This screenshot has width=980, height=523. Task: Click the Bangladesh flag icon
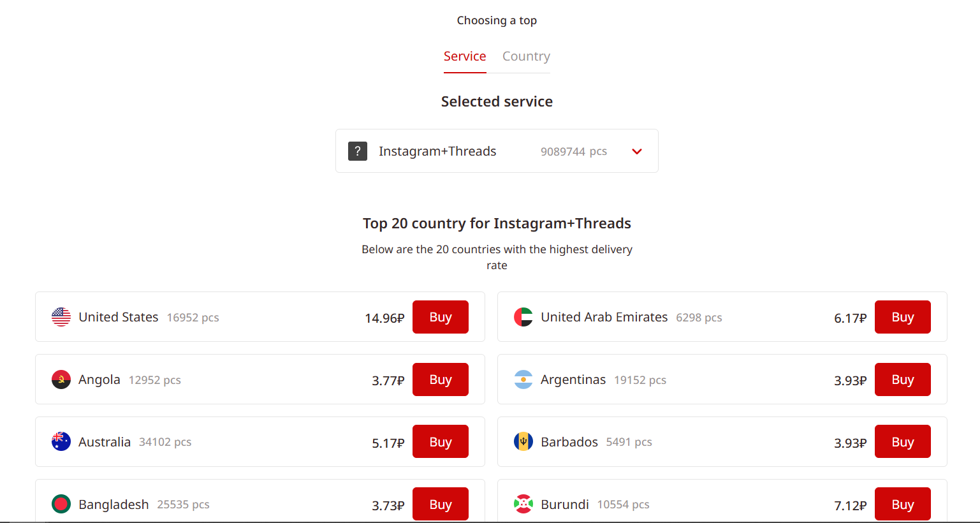[x=61, y=504]
